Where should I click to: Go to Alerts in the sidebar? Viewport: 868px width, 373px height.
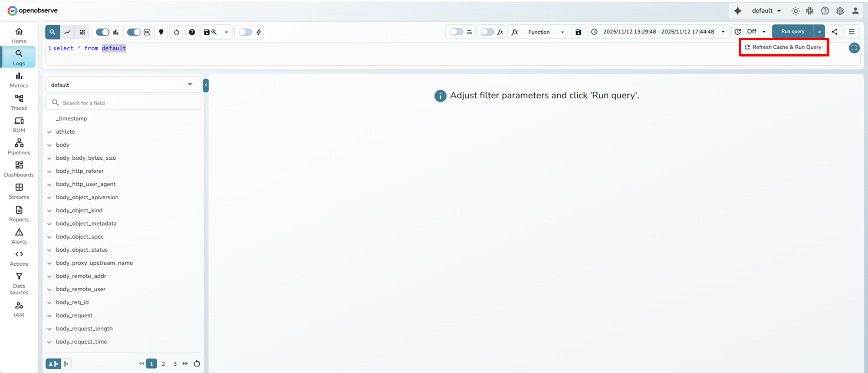click(19, 236)
